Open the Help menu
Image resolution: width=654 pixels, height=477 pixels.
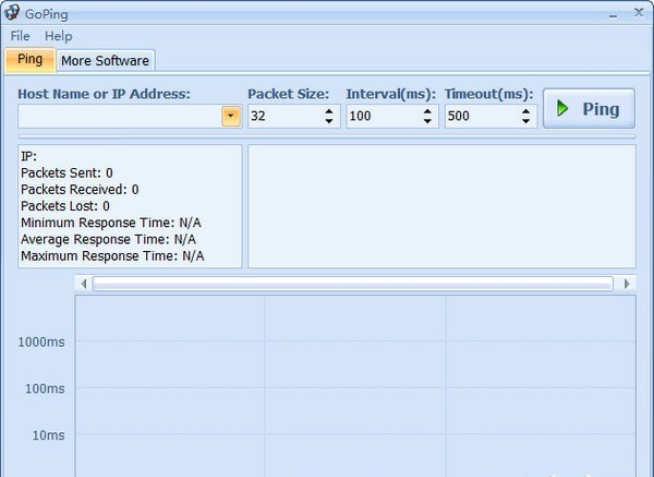click(x=58, y=36)
